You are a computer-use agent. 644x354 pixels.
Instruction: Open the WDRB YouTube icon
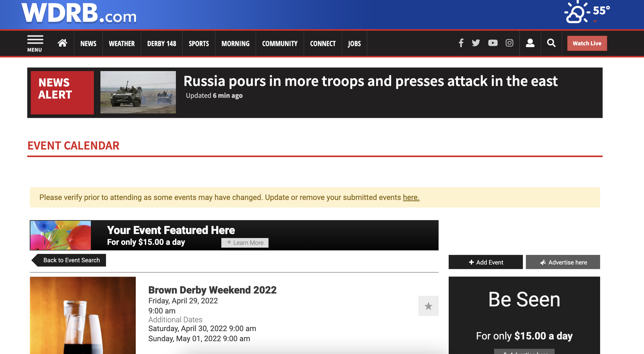coord(493,43)
